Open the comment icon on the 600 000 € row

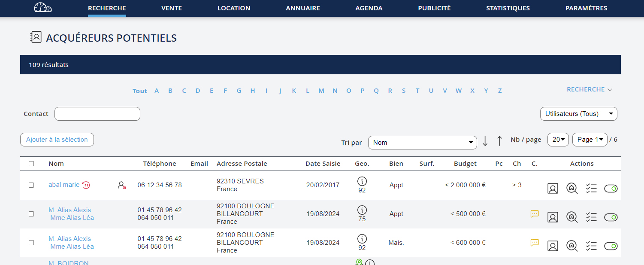[535, 243]
